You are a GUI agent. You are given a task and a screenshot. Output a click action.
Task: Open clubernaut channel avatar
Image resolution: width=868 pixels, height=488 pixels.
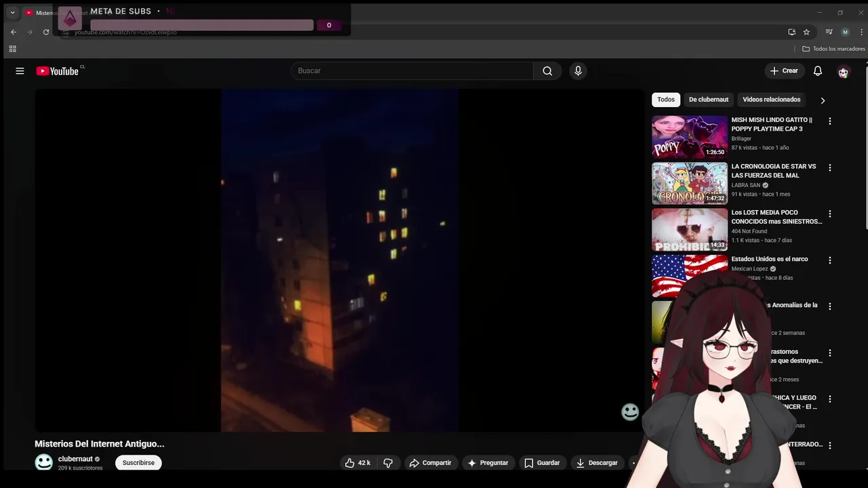pos(44,462)
